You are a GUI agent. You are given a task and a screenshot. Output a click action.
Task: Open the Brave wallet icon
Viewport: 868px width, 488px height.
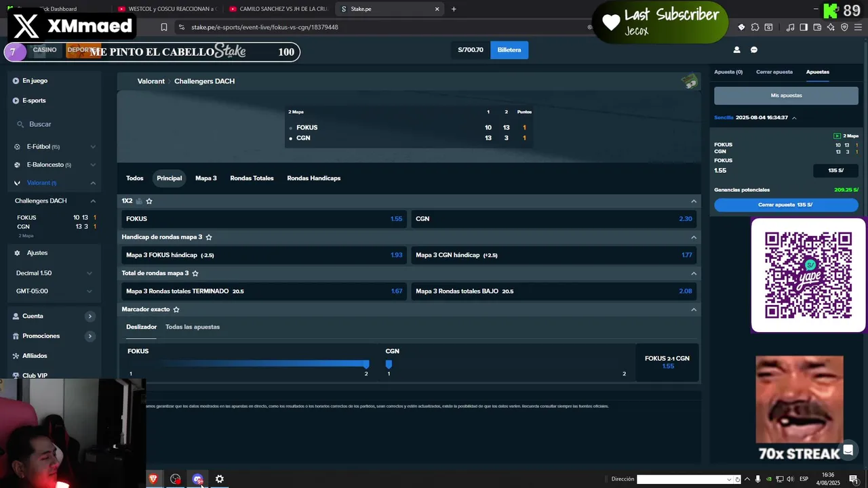click(x=817, y=27)
